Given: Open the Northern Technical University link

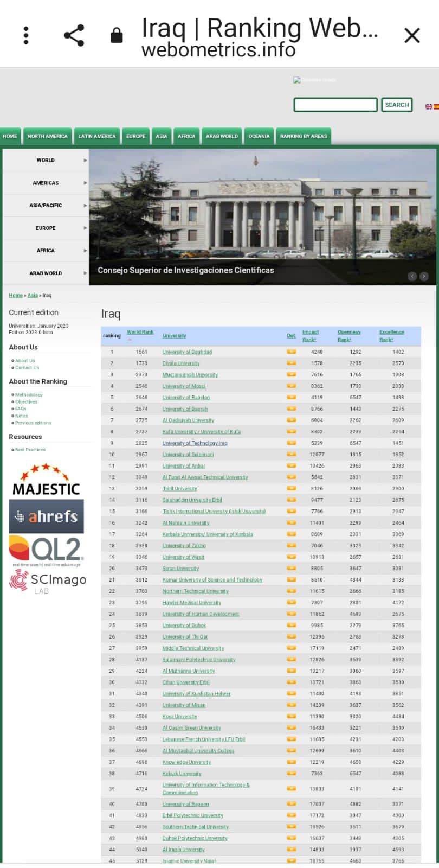Looking at the screenshot, I should tap(196, 591).
